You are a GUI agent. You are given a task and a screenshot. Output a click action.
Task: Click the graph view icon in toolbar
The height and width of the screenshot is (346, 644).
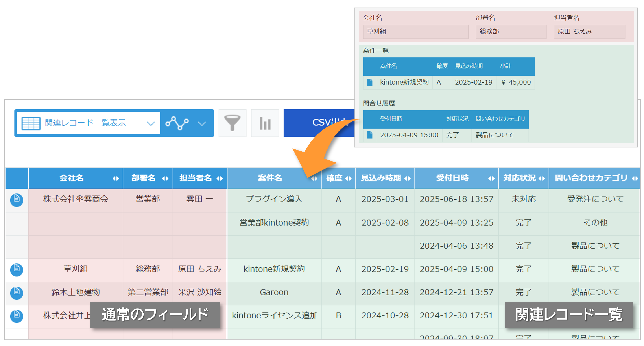click(177, 123)
